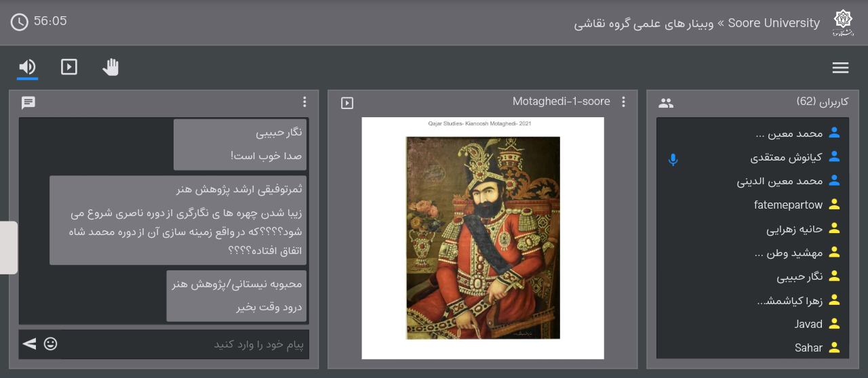Click the Motaghedi-1-soore panel title

point(561,102)
